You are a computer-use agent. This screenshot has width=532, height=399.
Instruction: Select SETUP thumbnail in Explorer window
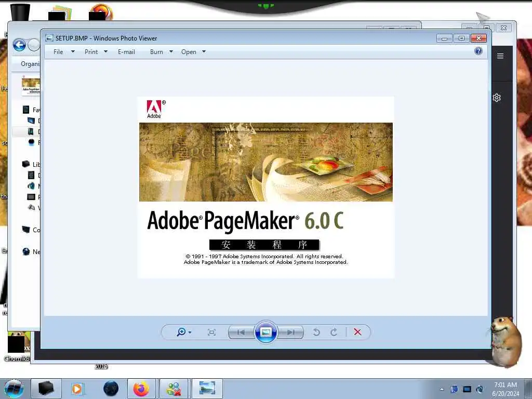coord(31,86)
